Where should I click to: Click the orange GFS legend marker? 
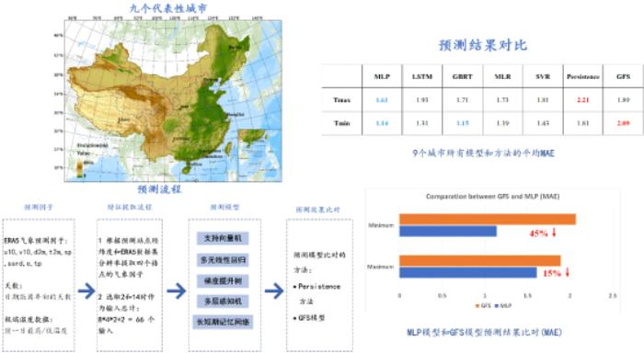pyautogui.click(x=477, y=306)
